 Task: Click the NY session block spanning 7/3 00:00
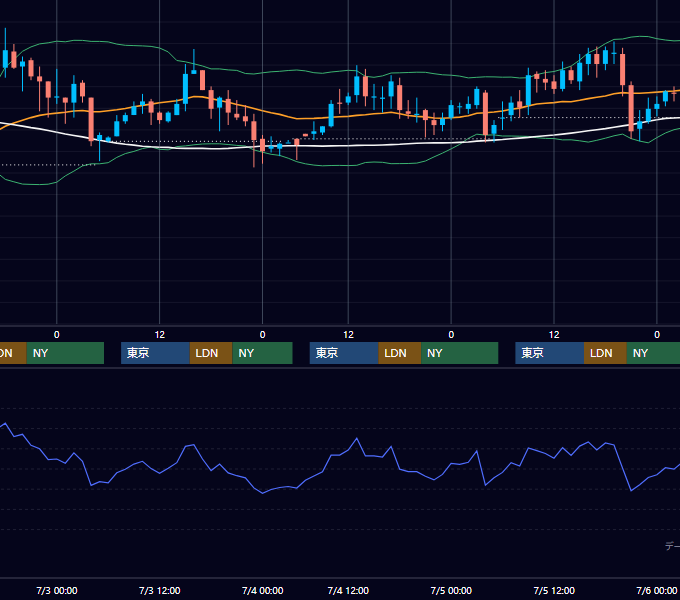click(x=65, y=353)
